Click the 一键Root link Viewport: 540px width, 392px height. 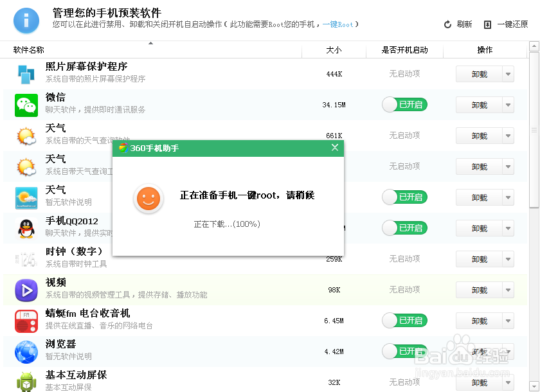(x=338, y=24)
